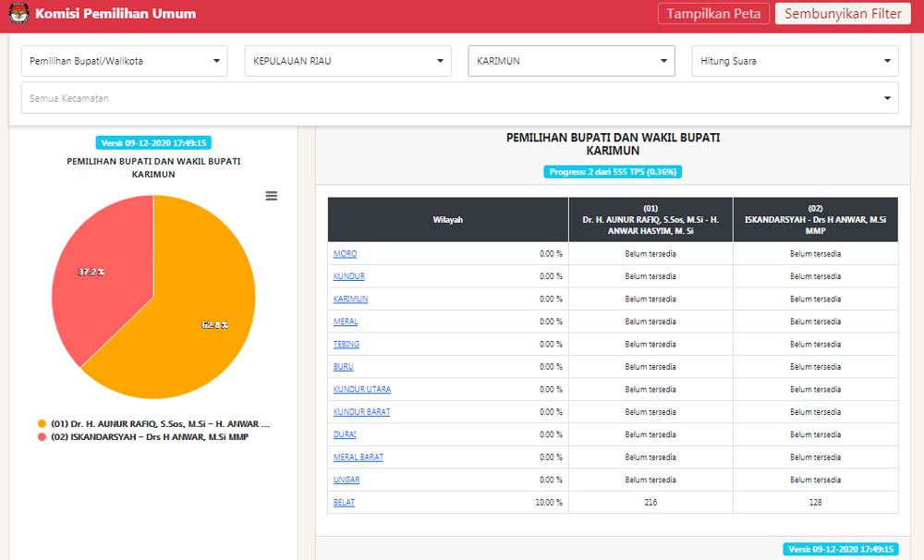Open the Pemilihan Bupati/Walikota dropdown

pos(125,61)
